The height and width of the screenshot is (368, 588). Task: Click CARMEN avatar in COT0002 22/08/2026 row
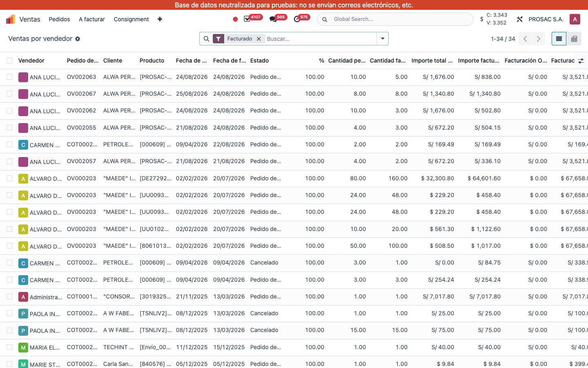pyautogui.click(x=23, y=145)
